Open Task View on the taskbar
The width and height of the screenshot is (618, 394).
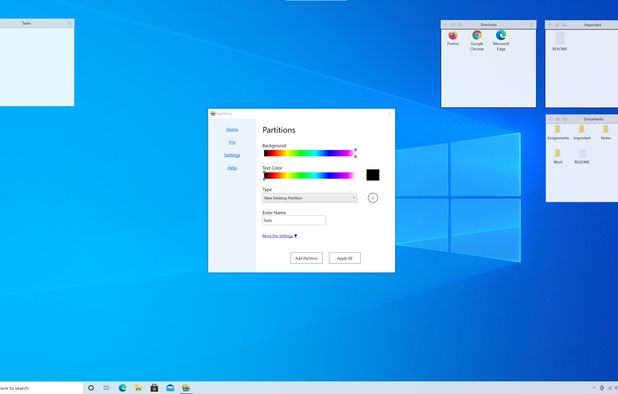[x=106, y=388]
